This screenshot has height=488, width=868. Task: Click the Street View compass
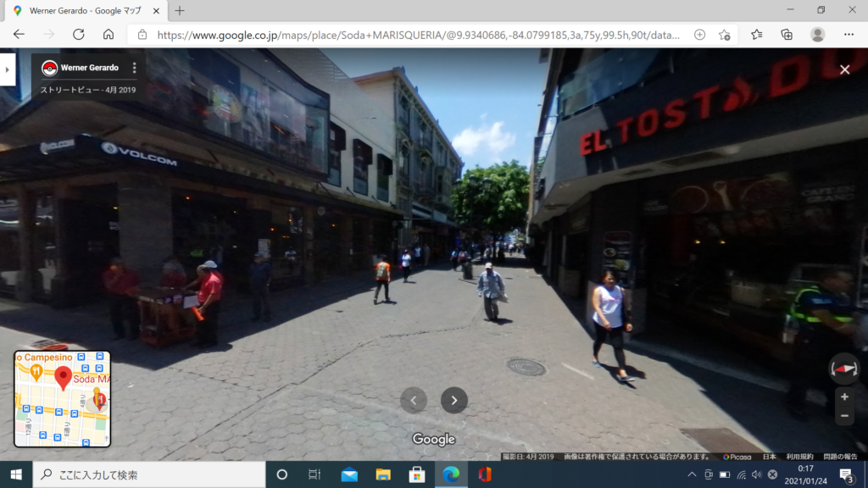[x=844, y=368]
